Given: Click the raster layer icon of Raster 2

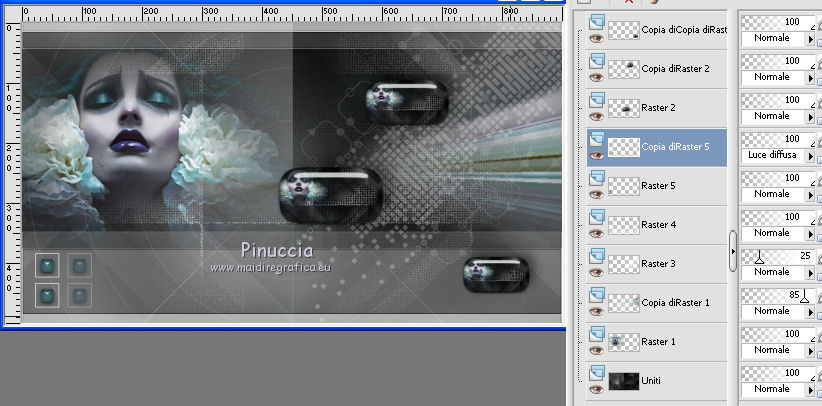Looking at the screenshot, I should (x=597, y=100).
